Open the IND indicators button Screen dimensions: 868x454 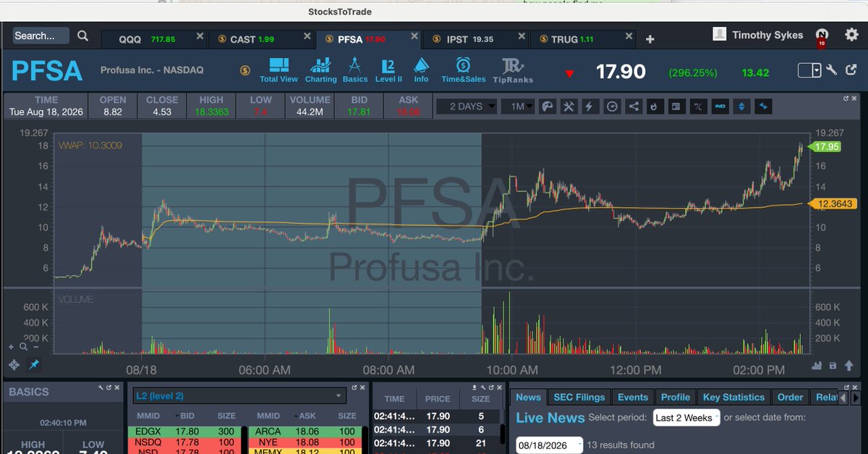click(x=720, y=106)
